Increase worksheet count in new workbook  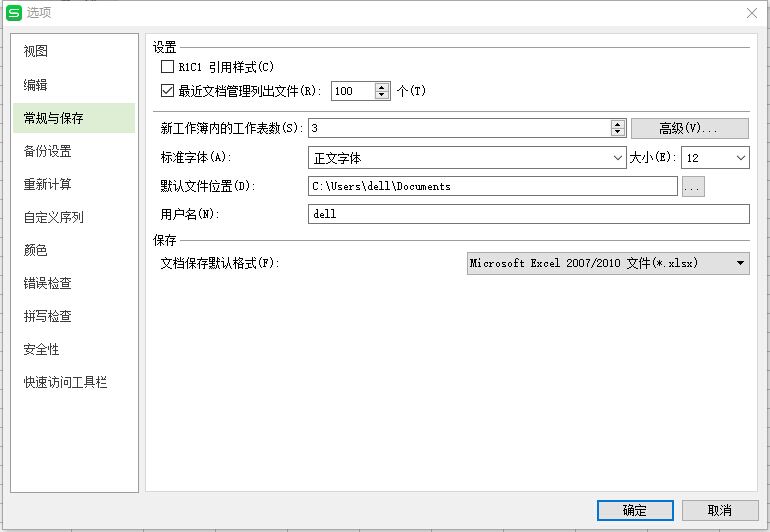pyautogui.click(x=617, y=124)
